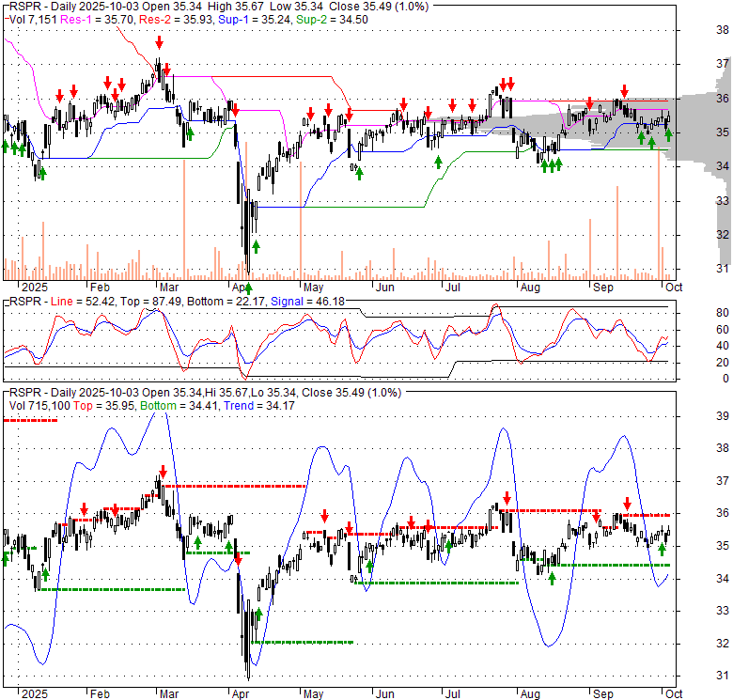
Task: Click 'Low 35.34' in the top chart header
Action: click(297, 7)
